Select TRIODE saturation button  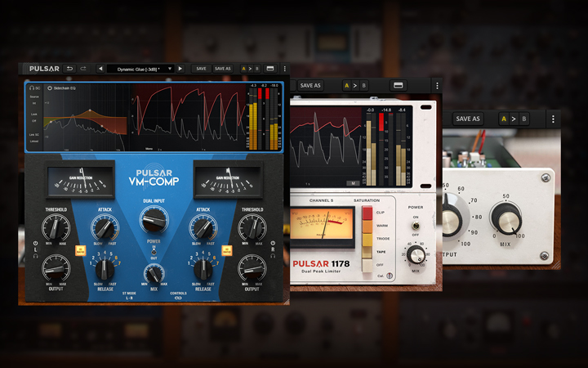tap(367, 239)
